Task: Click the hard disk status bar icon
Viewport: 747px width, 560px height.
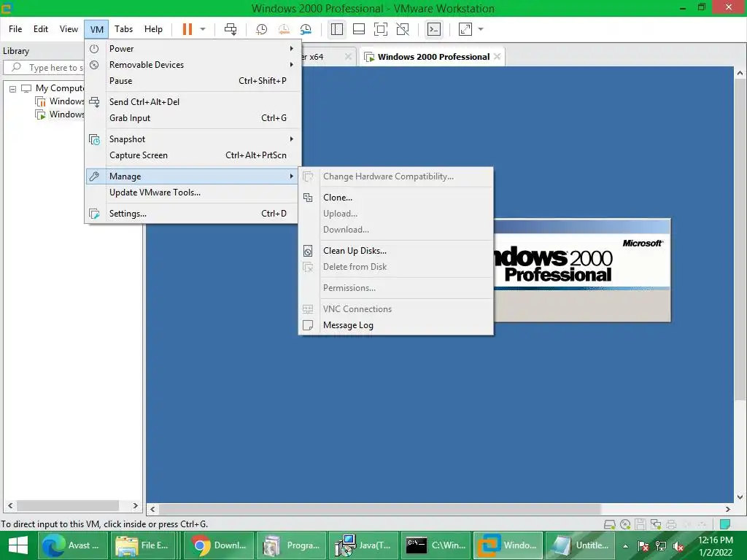Action: (609, 524)
